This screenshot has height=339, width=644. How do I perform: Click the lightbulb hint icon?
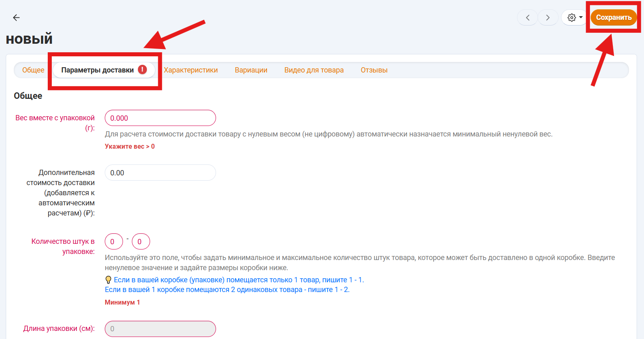(108, 280)
